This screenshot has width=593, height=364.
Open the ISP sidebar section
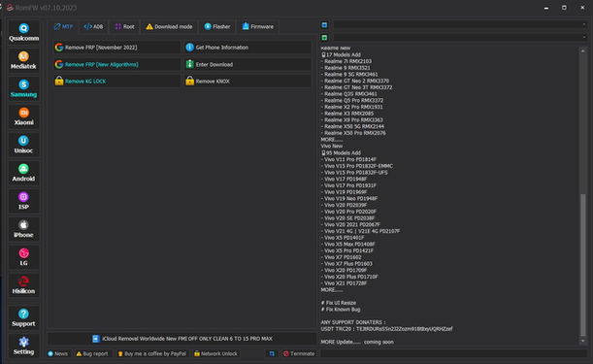click(x=23, y=201)
